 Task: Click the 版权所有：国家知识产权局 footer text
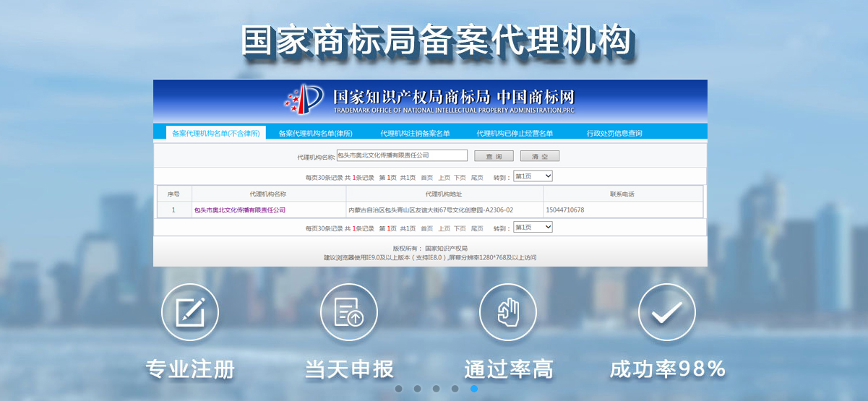click(430, 248)
